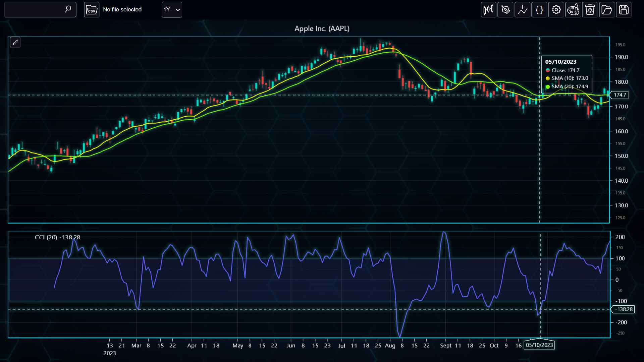Click the Sept label on time axis
This screenshot has width=644, height=362.
pyautogui.click(x=446, y=346)
